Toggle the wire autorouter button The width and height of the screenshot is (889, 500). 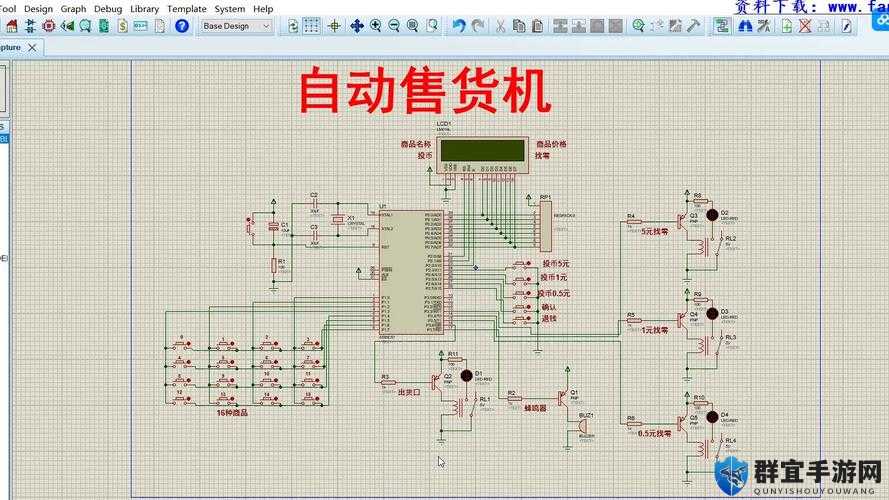(x=721, y=26)
